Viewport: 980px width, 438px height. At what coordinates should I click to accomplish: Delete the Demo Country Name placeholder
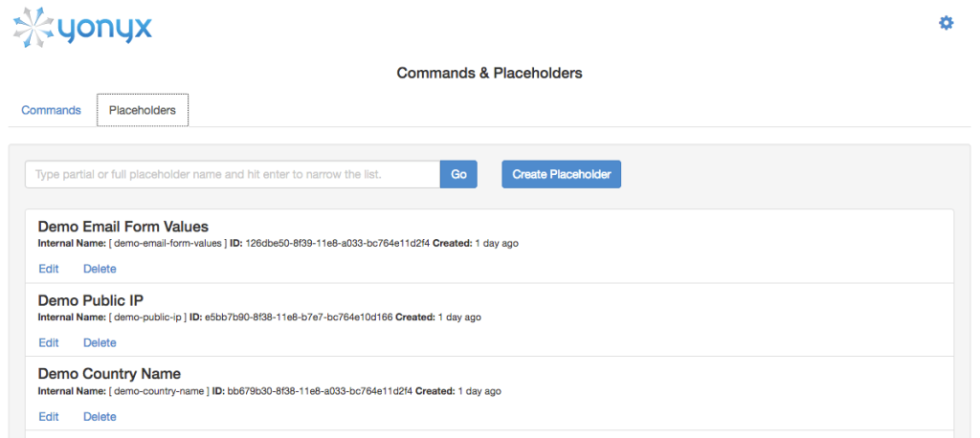tap(100, 416)
